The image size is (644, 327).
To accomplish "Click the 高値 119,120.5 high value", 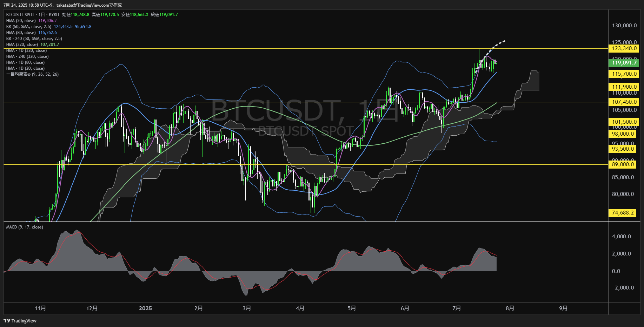I will click(105, 15).
